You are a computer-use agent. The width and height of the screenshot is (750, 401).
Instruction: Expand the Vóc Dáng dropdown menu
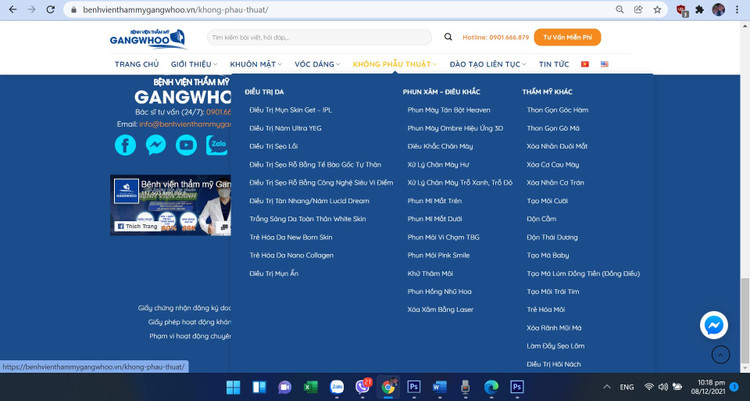(316, 64)
